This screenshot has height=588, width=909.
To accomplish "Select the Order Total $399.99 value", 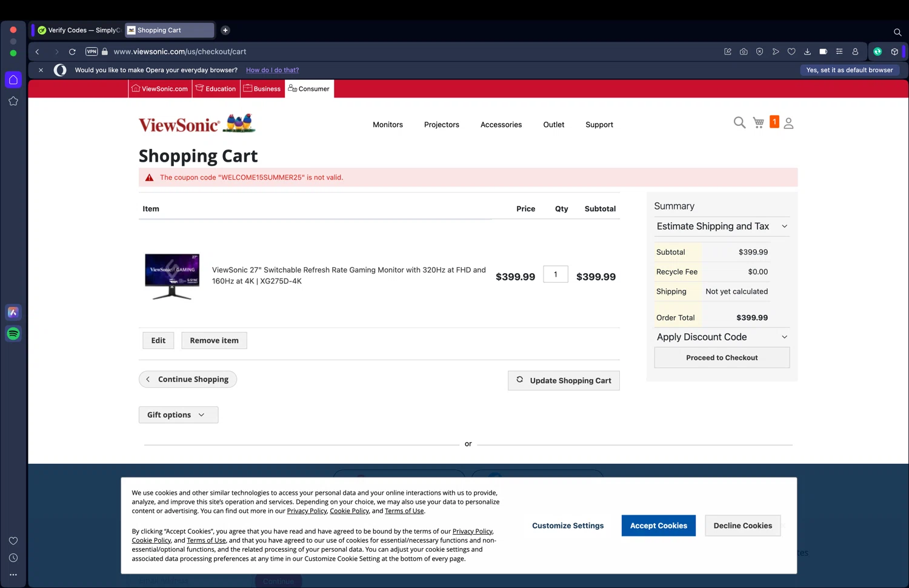I will 752,318.
